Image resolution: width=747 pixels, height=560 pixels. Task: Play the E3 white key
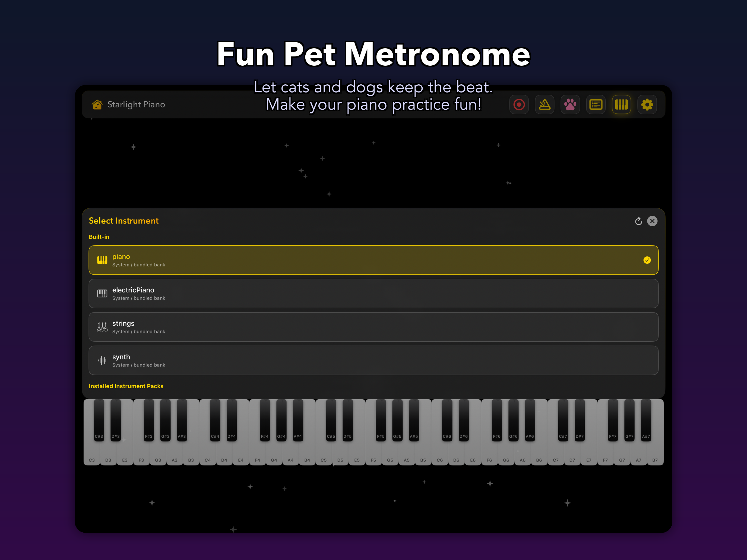(x=125, y=454)
